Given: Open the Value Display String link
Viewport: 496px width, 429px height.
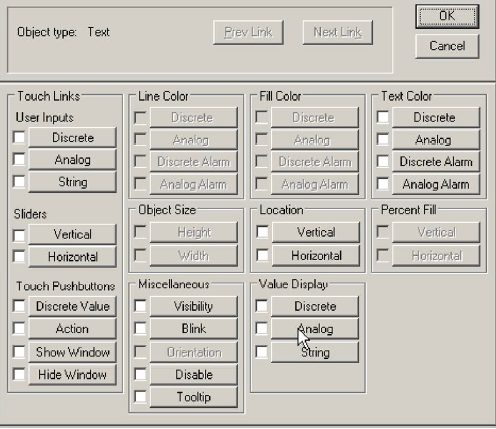Looking at the screenshot, I should click(315, 352).
